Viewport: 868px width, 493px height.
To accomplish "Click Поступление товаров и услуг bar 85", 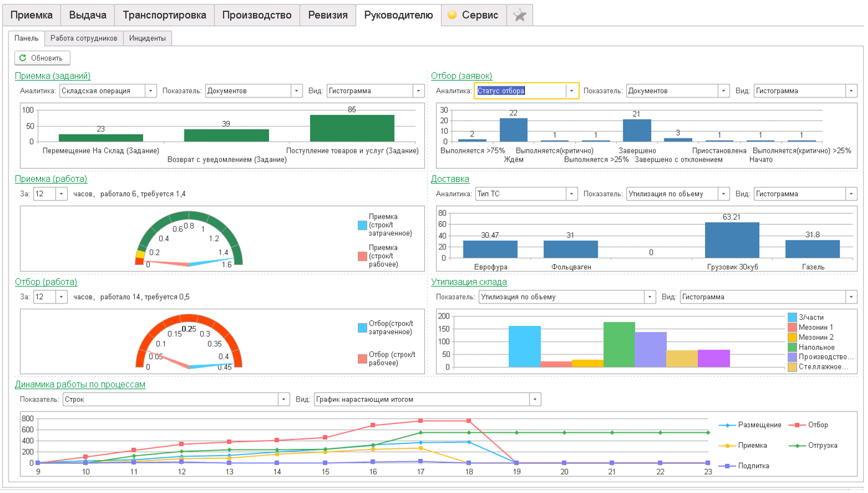I will (x=352, y=129).
